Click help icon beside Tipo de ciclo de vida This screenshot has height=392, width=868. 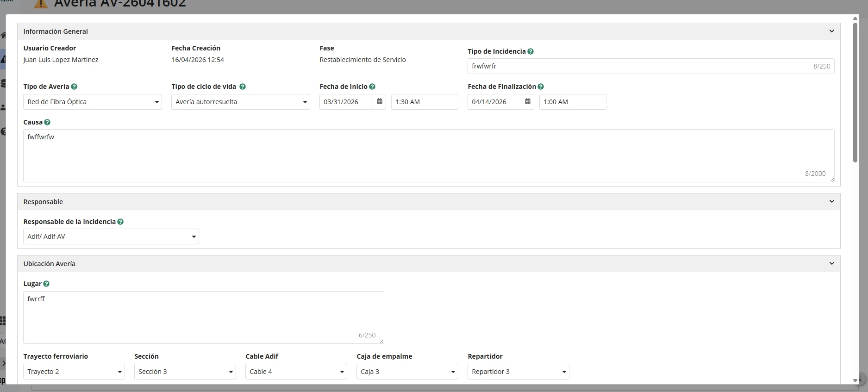pos(243,87)
